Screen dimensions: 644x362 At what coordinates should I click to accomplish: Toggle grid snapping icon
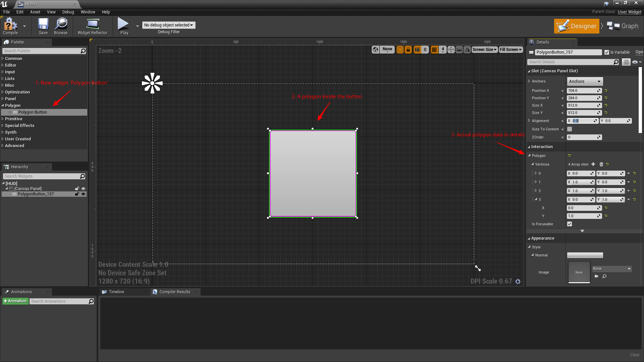(434, 50)
